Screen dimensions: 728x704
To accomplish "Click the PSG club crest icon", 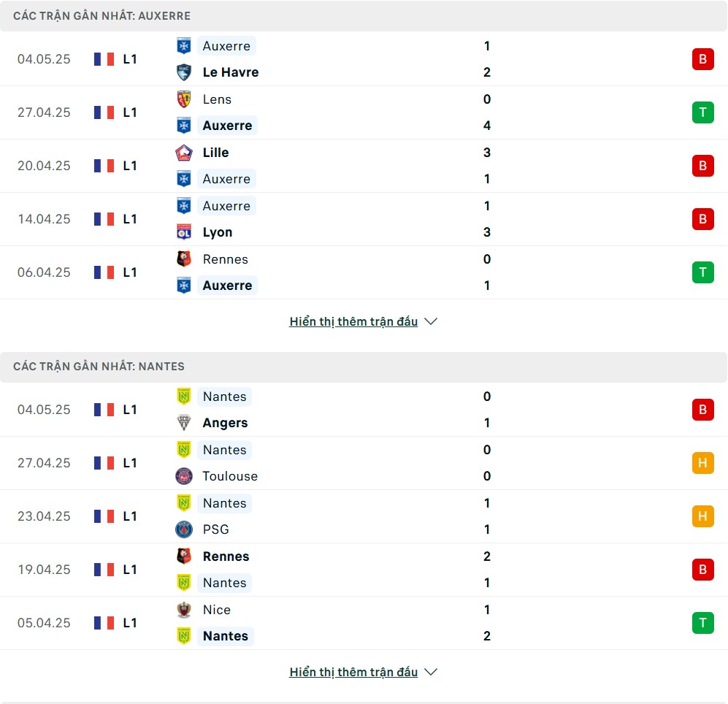I will tap(184, 529).
